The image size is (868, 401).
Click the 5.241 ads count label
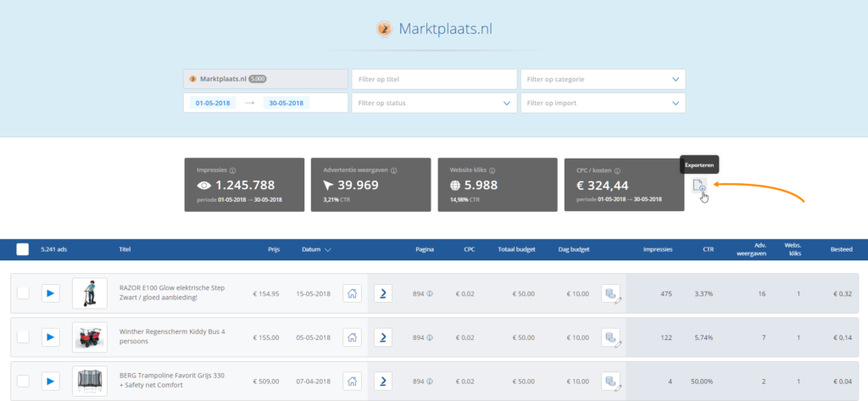53,249
